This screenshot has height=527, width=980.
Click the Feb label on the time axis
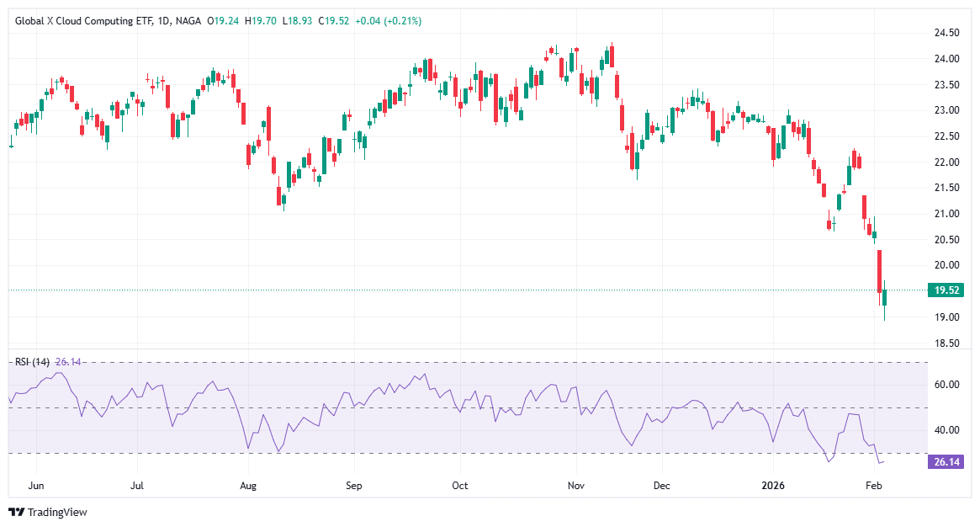[x=873, y=486]
